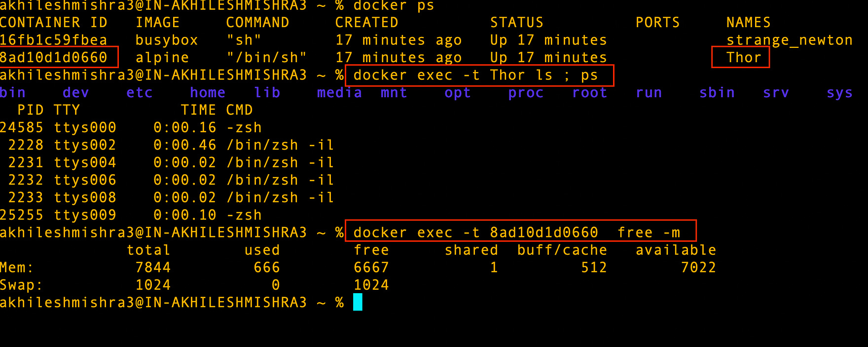Click the container name strange_newton
The width and height of the screenshot is (868, 347).
[x=790, y=40]
